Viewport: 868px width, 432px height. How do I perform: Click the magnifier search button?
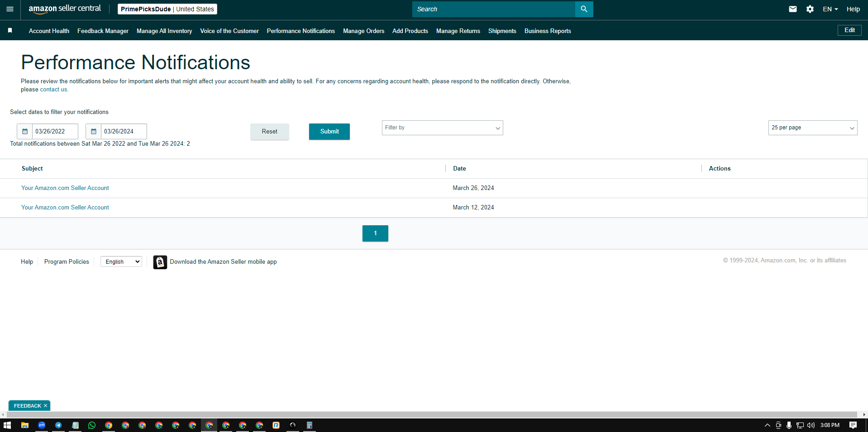(584, 9)
